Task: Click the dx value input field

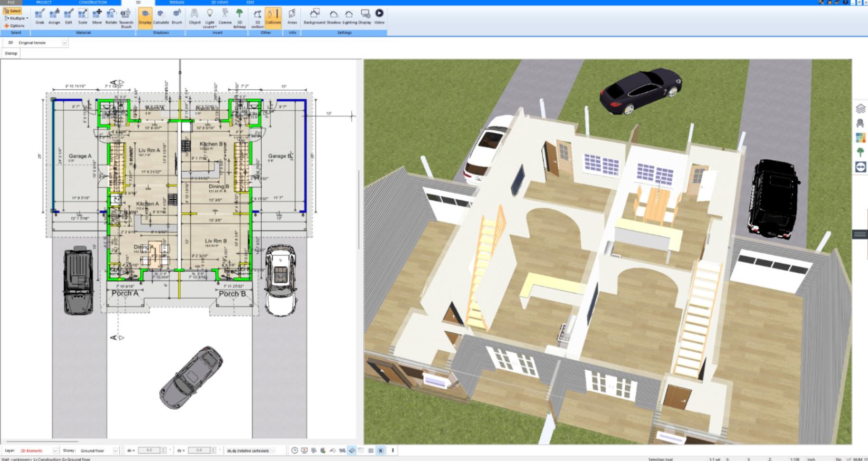Action: tap(149, 450)
